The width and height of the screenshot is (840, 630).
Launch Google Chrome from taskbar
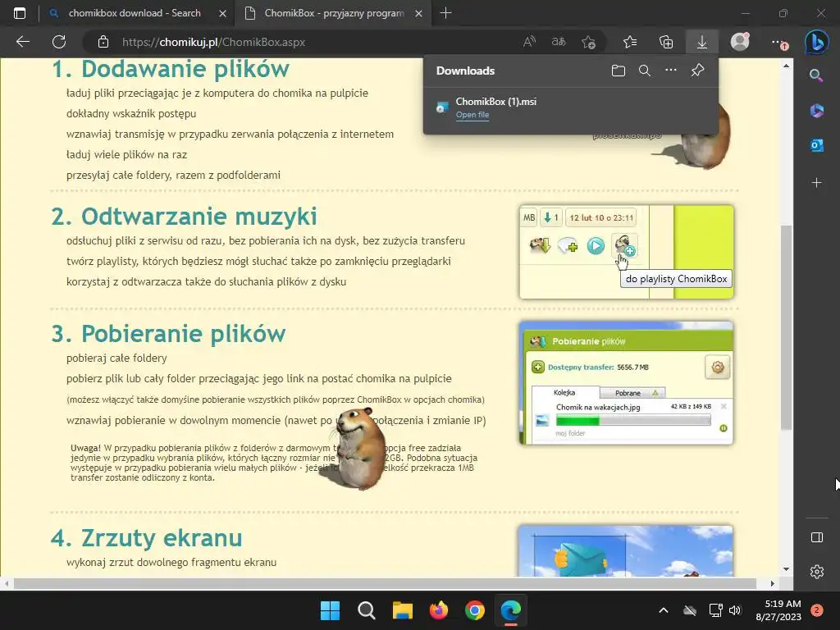pos(475,610)
